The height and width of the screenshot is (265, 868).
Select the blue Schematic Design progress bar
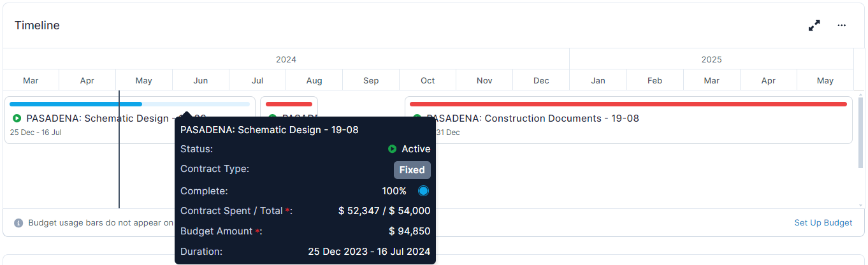click(76, 104)
